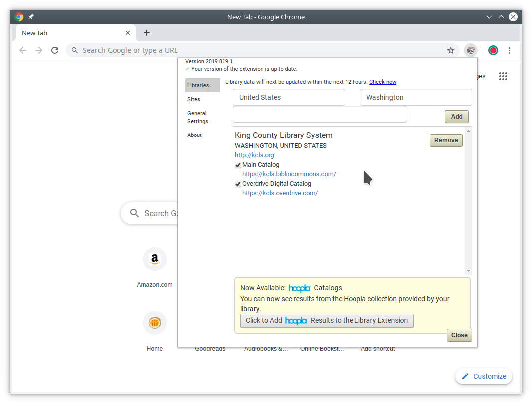Click the pin icon in title bar
Viewport: 532px width, 404px height.
pos(31,17)
